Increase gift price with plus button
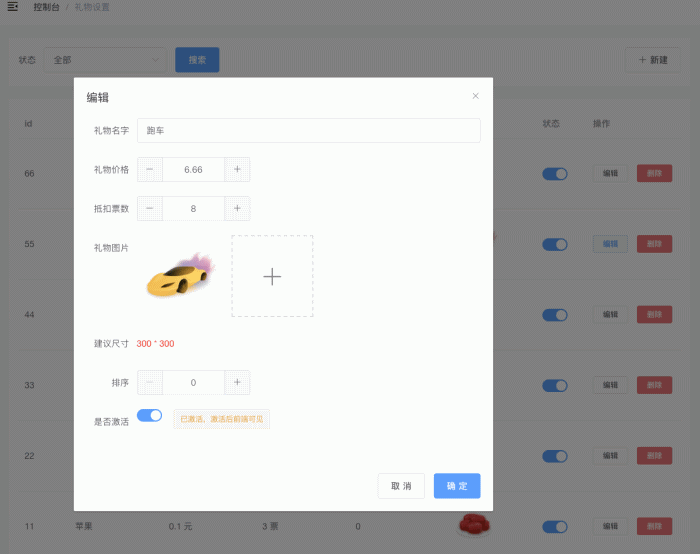This screenshot has height=554, width=700. (237, 170)
